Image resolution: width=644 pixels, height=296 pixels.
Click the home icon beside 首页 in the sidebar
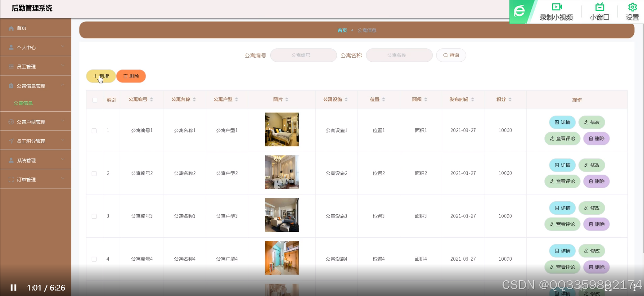[11, 28]
